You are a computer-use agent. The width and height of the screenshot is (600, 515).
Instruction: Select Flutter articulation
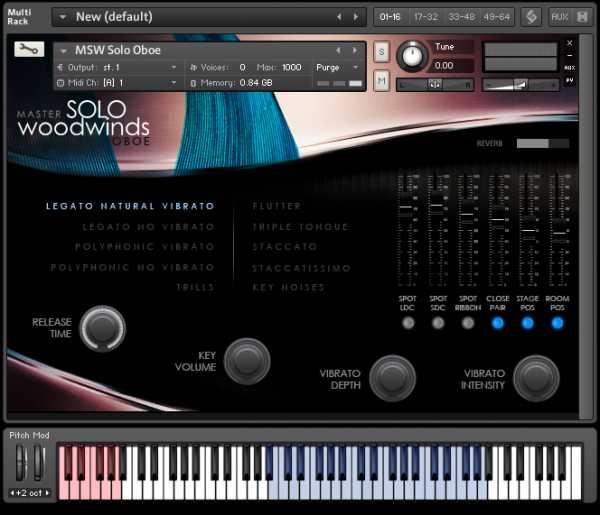click(277, 206)
